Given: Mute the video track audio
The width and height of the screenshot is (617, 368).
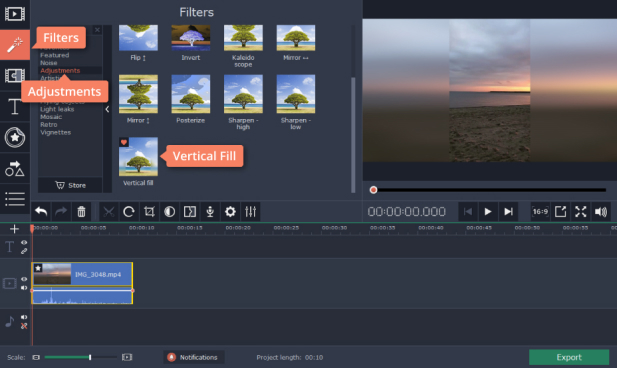Looking at the screenshot, I should 24,288.
